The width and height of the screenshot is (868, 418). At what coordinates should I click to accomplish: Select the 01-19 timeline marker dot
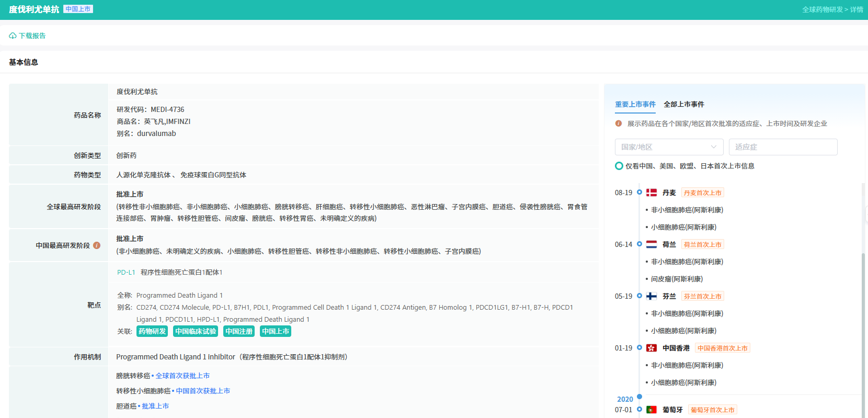pyautogui.click(x=639, y=347)
